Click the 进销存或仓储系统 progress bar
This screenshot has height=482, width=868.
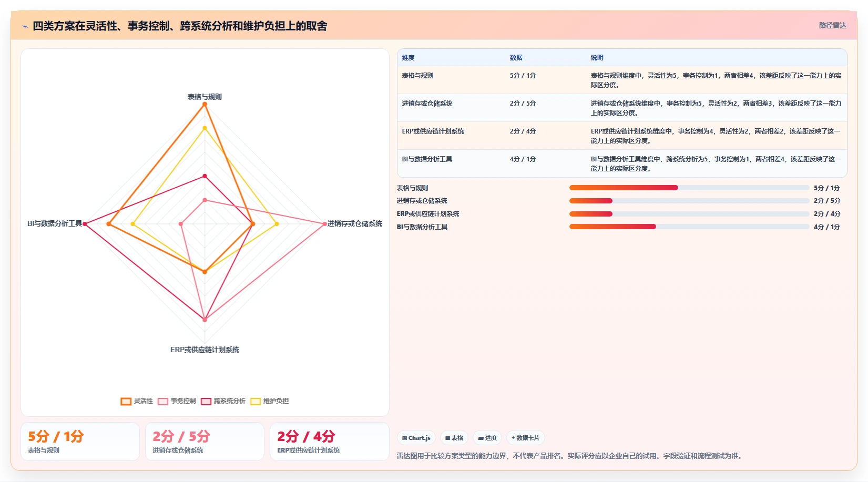point(689,201)
